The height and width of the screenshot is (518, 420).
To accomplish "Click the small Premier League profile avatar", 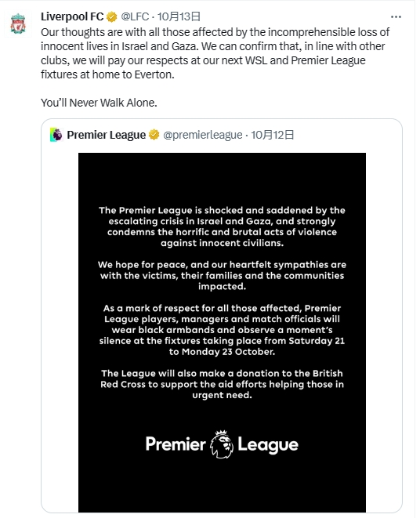I will (x=57, y=135).
